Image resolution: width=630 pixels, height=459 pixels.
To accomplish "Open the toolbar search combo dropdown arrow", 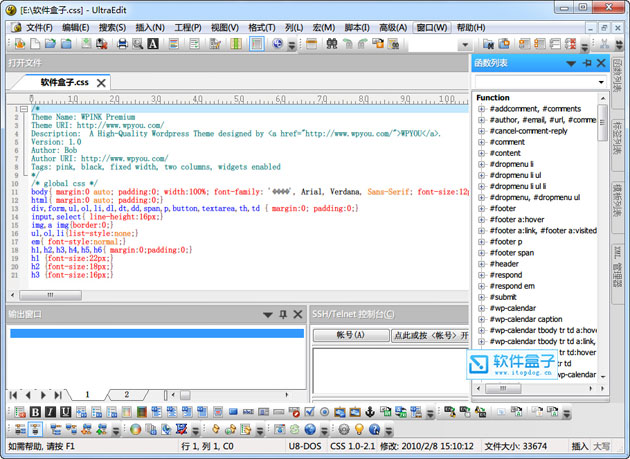I will [x=465, y=44].
